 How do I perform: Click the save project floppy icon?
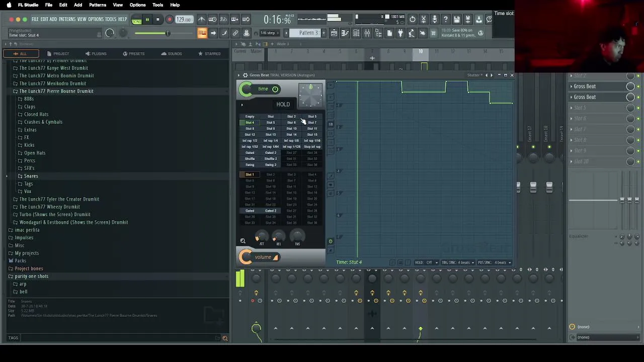click(x=457, y=19)
